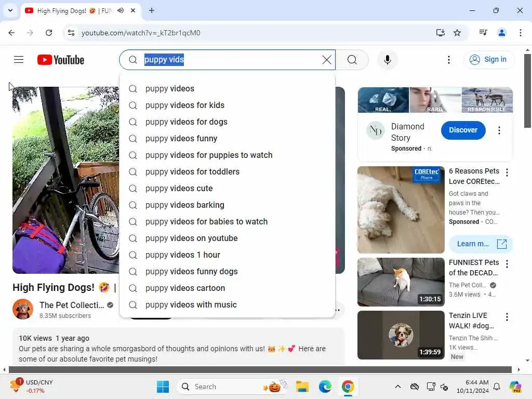Choose 'puppy videos for toddlers' suggestion

tap(228, 171)
